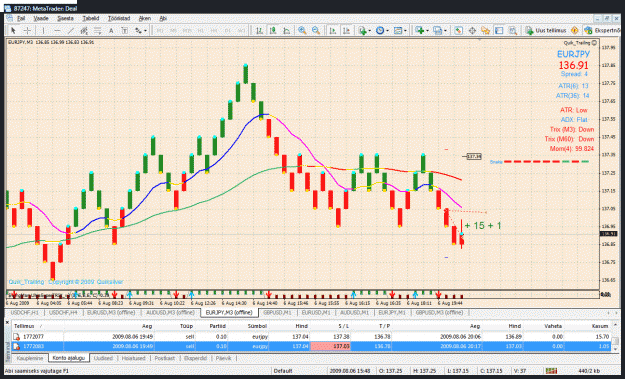Zoom out on the chart

pyautogui.click(x=316, y=30)
